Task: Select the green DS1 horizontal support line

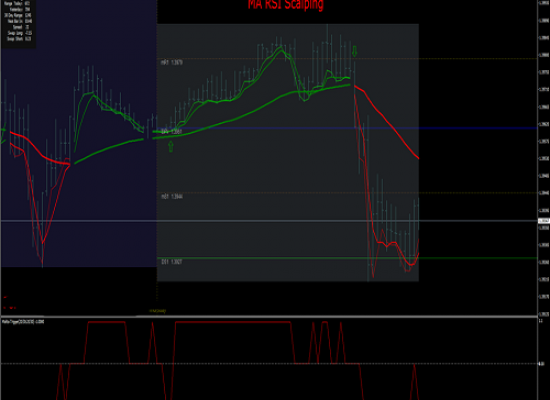Action: [347, 258]
